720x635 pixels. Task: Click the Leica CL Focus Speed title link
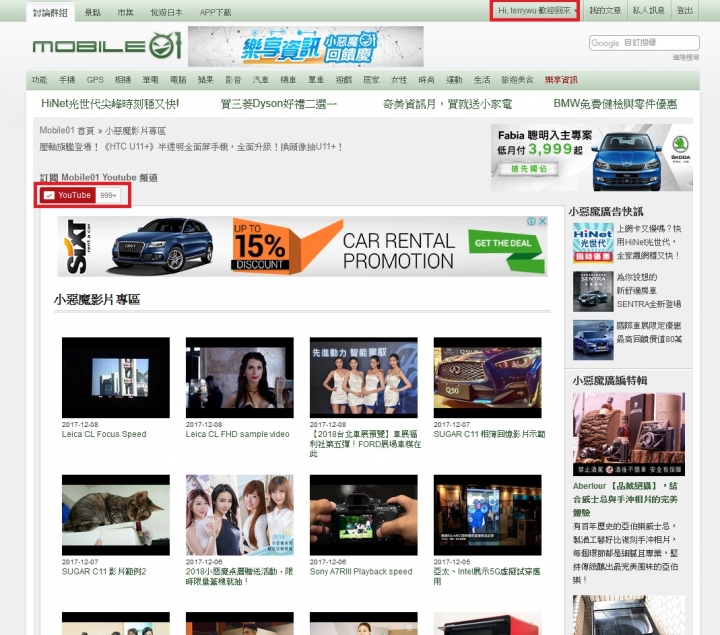tap(104, 434)
